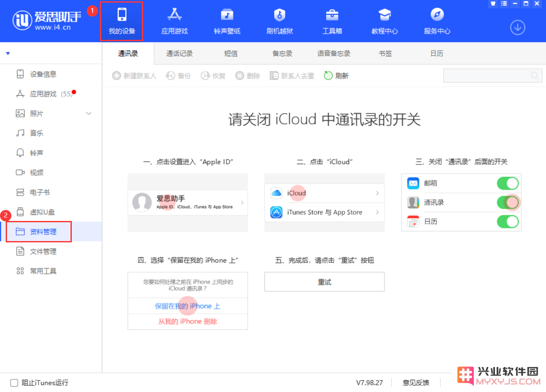Viewport: 546px width, 392px height.
Task: Click the search magnifier icon
Action: (x=535, y=76)
